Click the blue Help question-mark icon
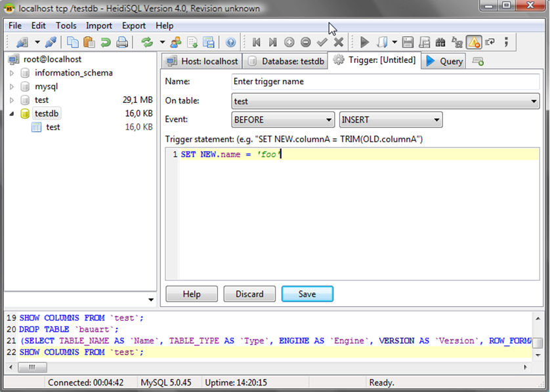The width and height of the screenshot is (550, 392). tap(230, 43)
